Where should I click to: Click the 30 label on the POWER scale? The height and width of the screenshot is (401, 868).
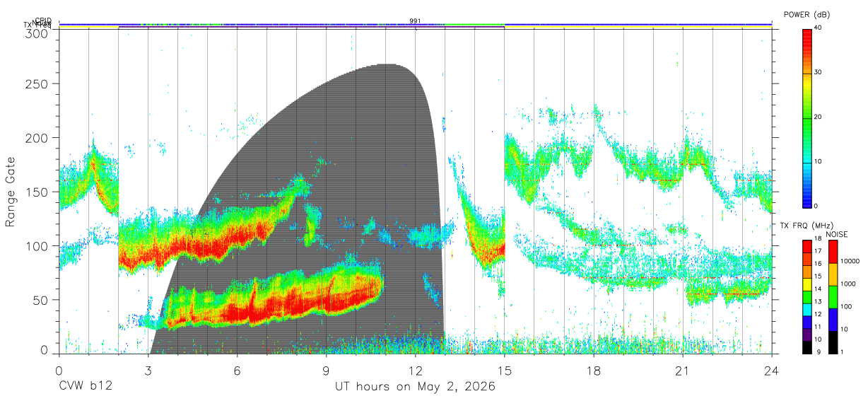(817, 73)
